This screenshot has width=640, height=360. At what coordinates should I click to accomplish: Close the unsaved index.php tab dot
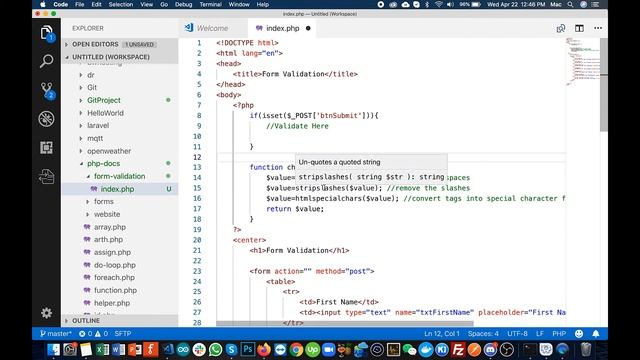(x=308, y=28)
